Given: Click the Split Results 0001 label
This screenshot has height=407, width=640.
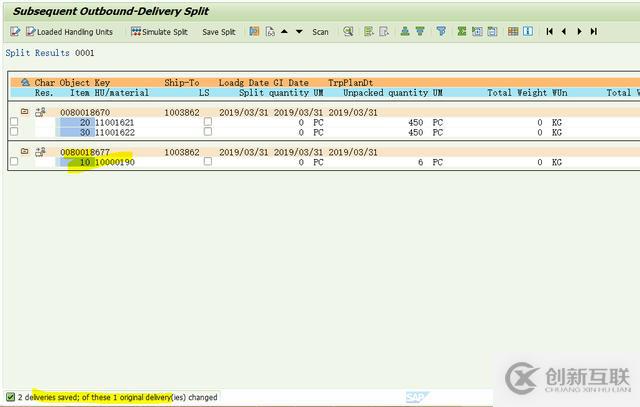Looking at the screenshot, I should click(50, 53).
